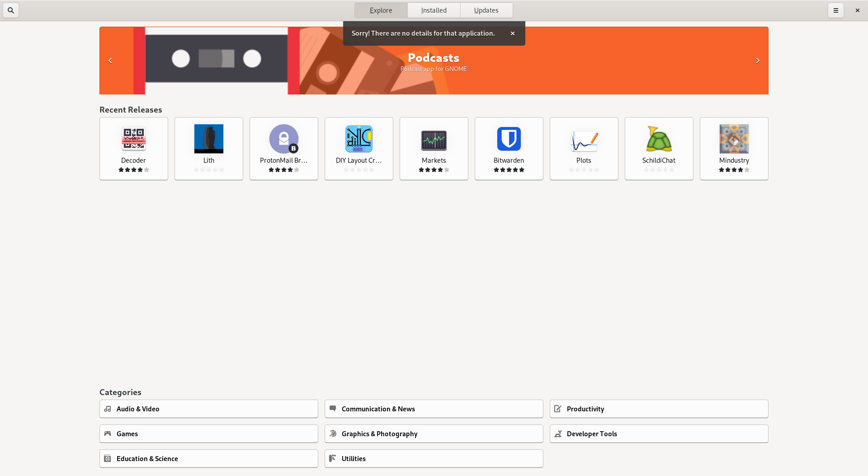The width and height of the screenshot is (868, 476).
Task: Click the 'DIY Layout Cr…' name label
Action: 359,160
